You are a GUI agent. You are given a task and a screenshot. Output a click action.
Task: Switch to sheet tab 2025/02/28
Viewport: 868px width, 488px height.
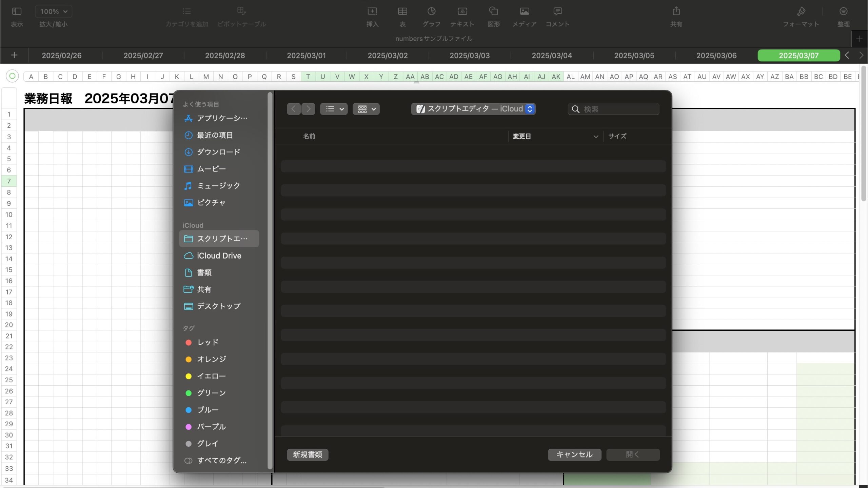click(225, 56)
